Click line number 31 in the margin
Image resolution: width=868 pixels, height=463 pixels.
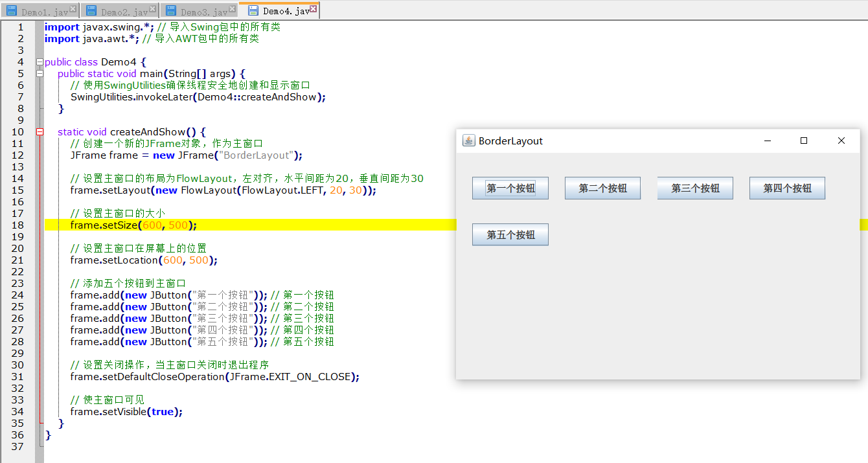click(17, 377)
